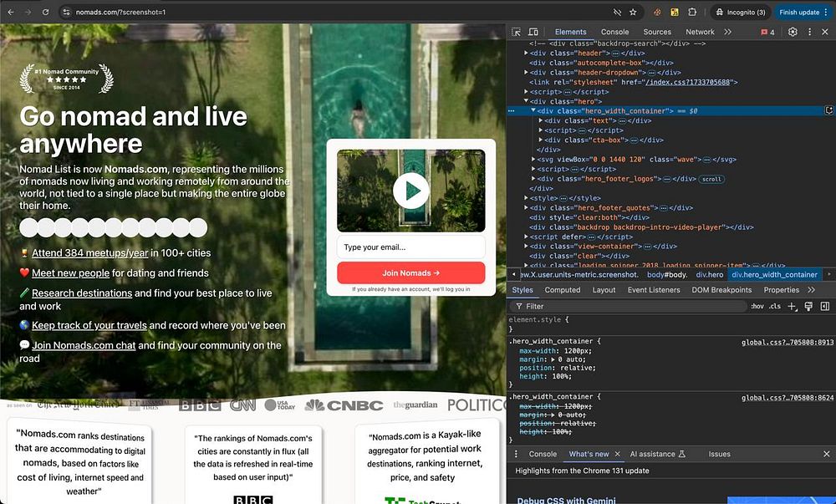The height and width of the screenshot is (504, 836).
Task: Go back with the browser back arrow
Action: pyautogui.click(x=11, y=12)
